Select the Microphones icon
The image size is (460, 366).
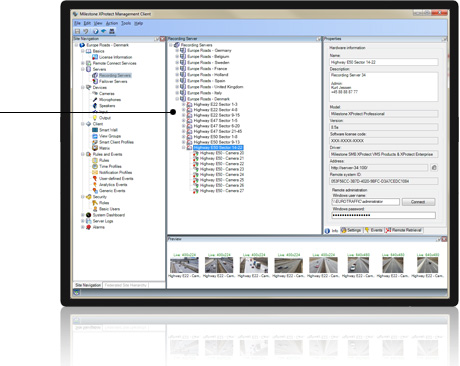(95, 100)
